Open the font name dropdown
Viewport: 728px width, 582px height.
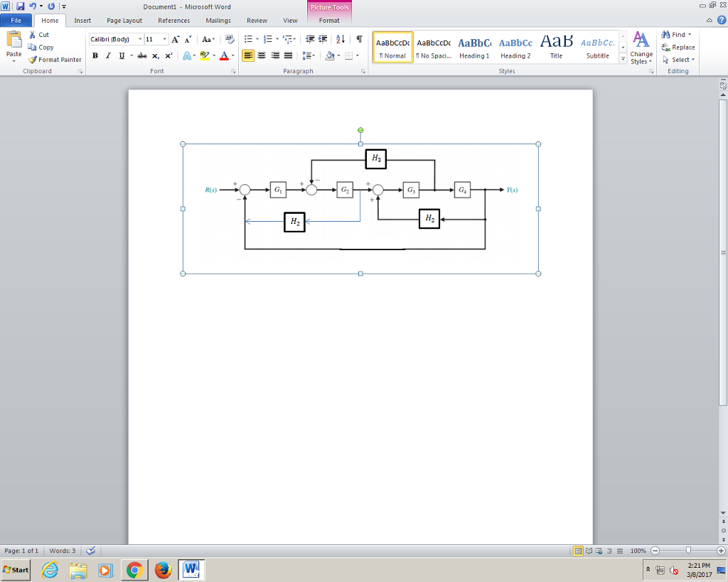click(139, 39)
